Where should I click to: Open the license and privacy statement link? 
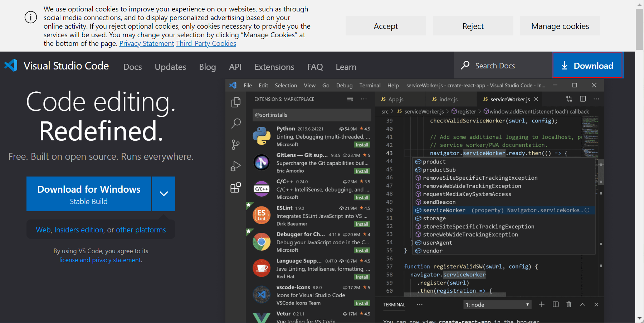100,260
